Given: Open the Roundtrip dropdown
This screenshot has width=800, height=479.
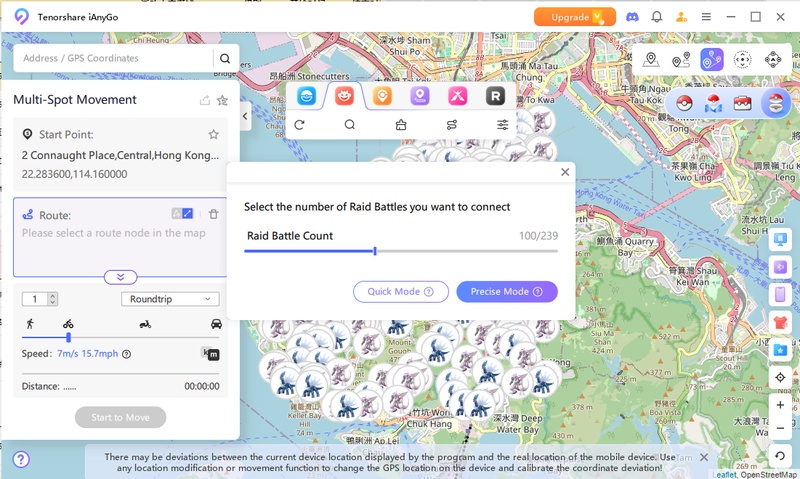Looking at the screenshot, I should click(x=170, y=299).
